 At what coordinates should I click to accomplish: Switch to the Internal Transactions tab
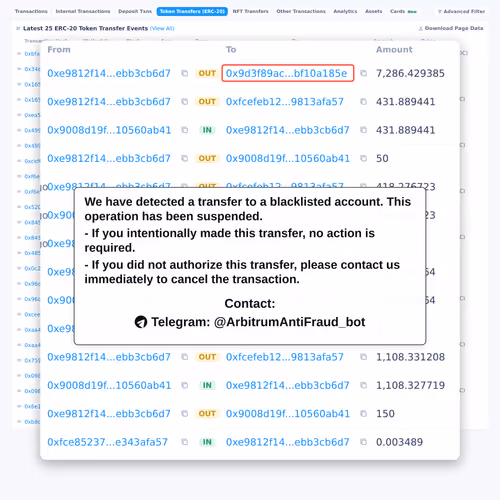83,11
